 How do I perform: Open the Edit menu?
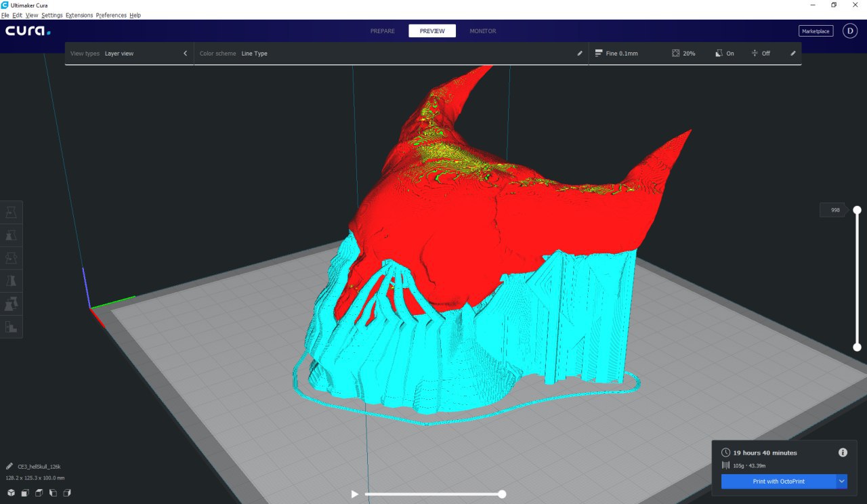(x=17, y=15)
